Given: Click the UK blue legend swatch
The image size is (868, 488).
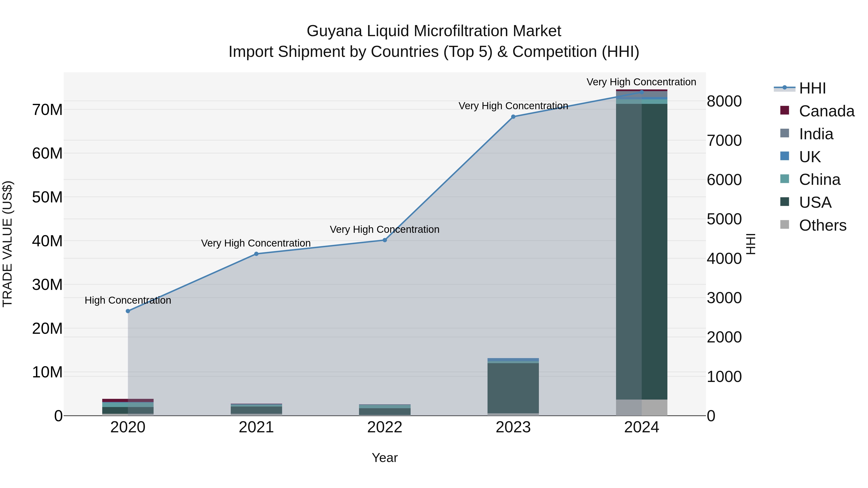Looking at the screenshot, I should [x=784, y=156].
